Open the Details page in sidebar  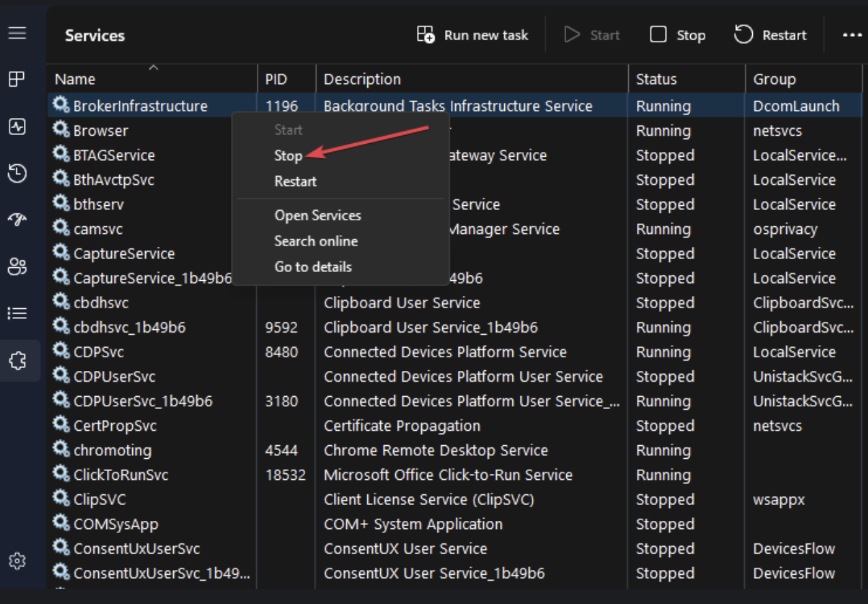(17, 314)
